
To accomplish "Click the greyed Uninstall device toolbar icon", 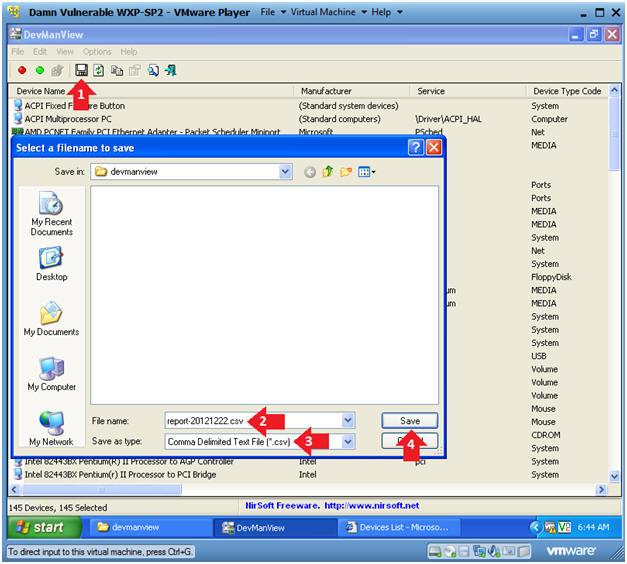I will pos(58,71).
